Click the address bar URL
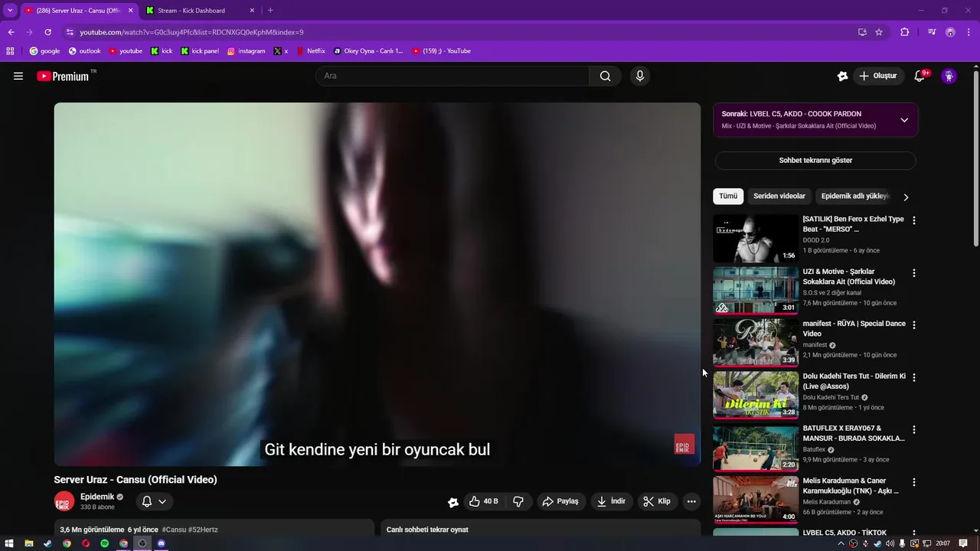 point(191,32)
